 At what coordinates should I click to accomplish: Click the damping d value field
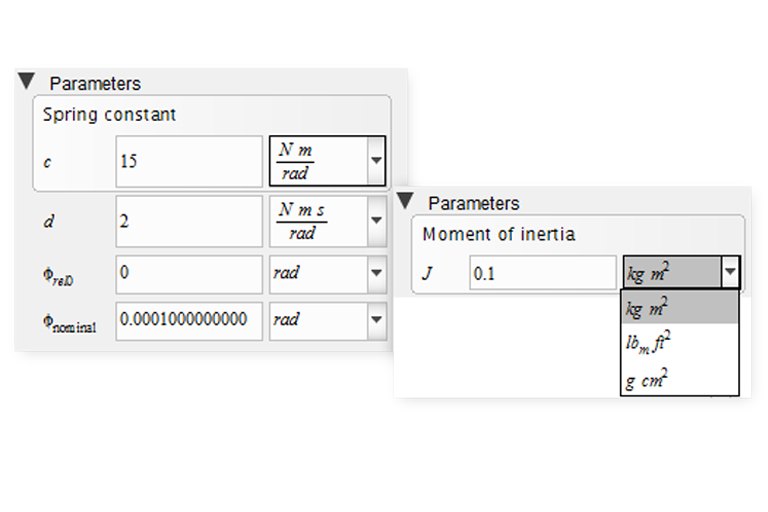(189, 221)
